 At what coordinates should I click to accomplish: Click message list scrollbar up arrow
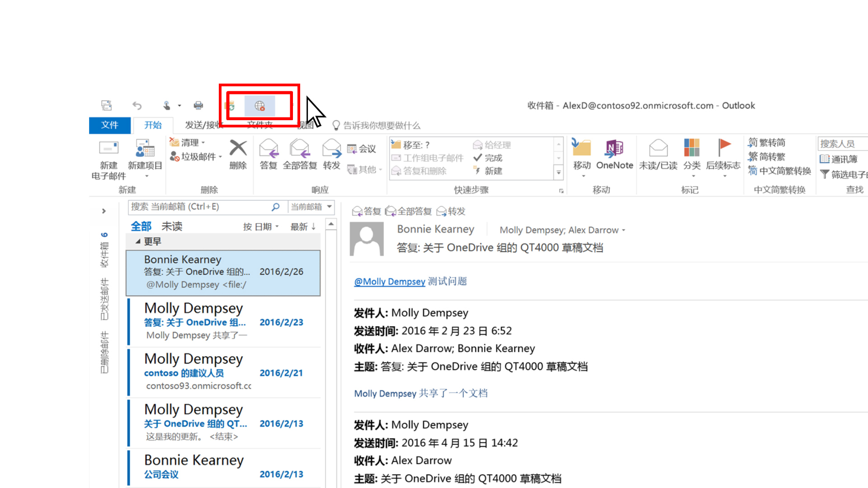click(x=331, y=224)
